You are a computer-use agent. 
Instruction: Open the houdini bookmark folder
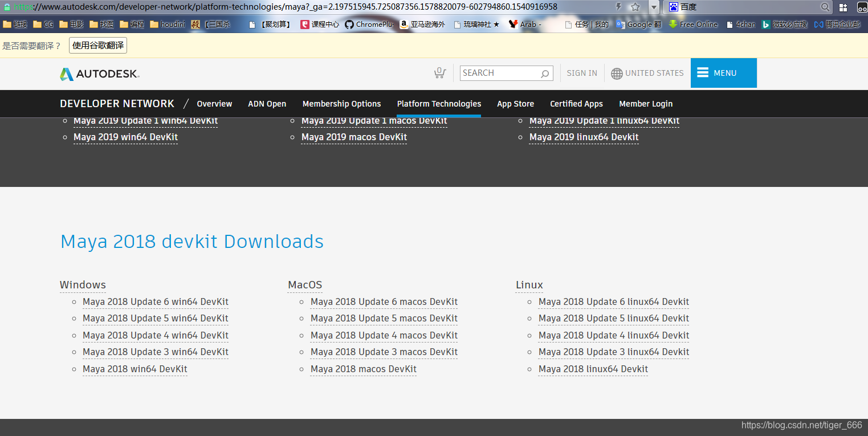168,25
